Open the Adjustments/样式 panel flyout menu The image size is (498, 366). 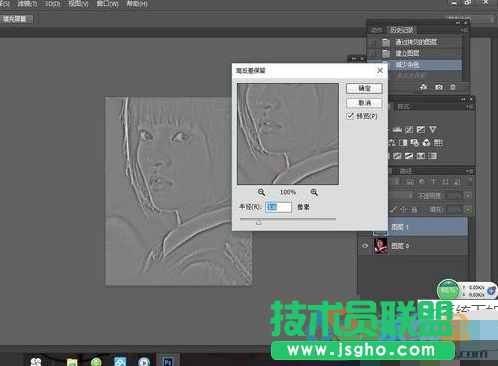[x=470, y=107]
